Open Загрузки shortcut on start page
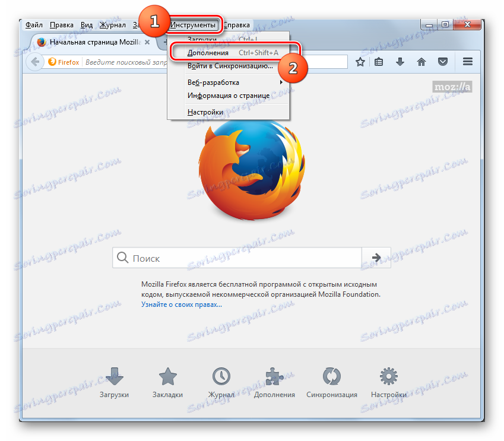This screenshot has height=441, width=504. [x=114, y=383]
